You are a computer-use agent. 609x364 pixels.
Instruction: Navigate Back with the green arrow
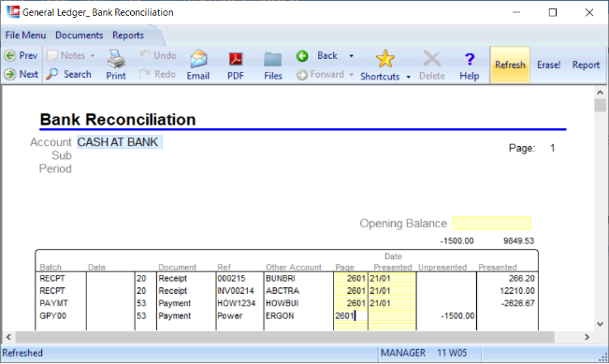pos(317,56)
